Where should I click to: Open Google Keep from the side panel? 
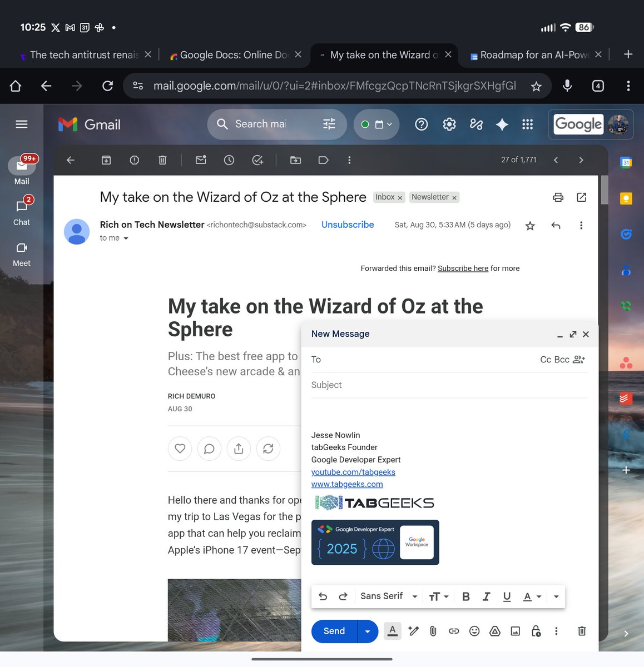click(626, 198)
